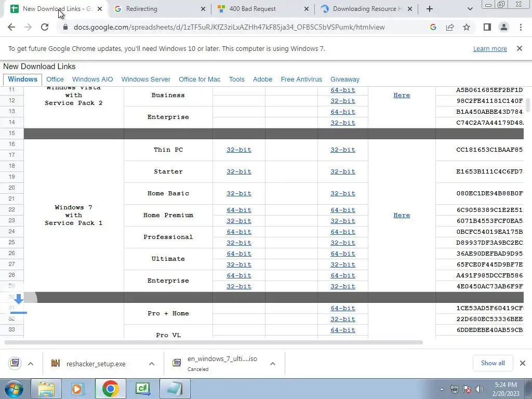Click the Learn more link
Viewport: 532px width, 399px height.
pyautogui.click(x=490, y=48)
